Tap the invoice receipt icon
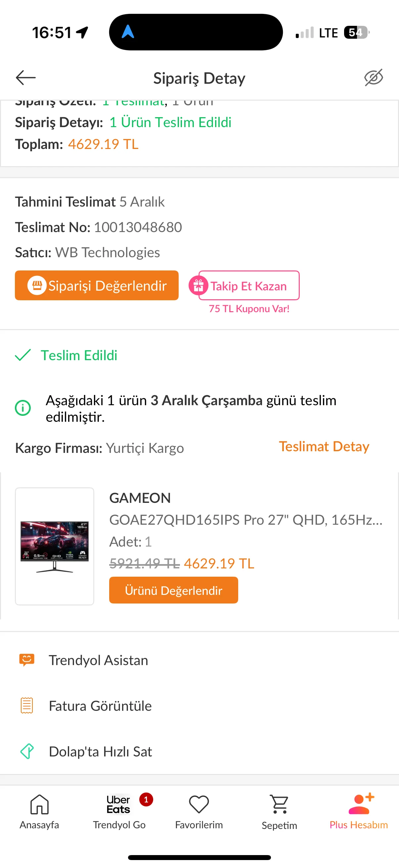The image size is (399, 868). click(x=27, y=705)
